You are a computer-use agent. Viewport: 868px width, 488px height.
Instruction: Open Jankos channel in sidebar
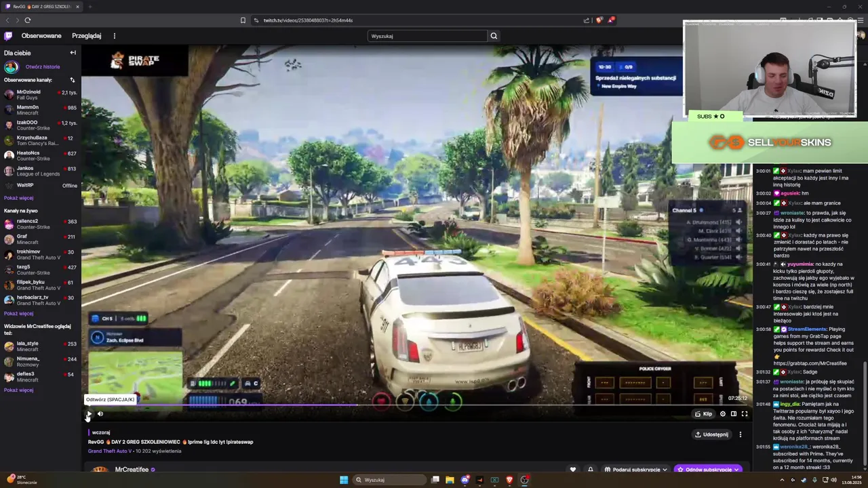click(41, 171)
